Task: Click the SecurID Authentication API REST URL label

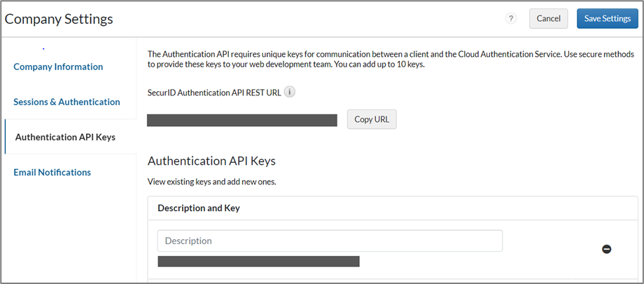Action: 214,92
